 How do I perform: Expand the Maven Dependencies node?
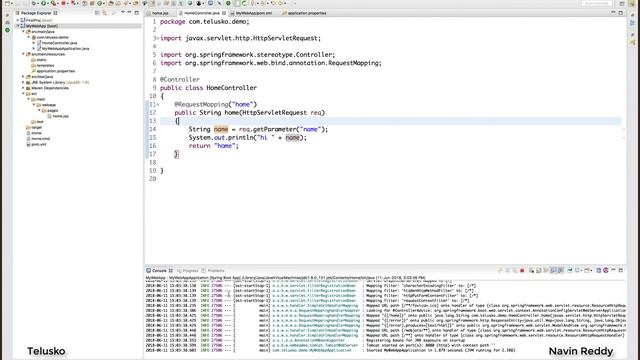tap(23, 88)
